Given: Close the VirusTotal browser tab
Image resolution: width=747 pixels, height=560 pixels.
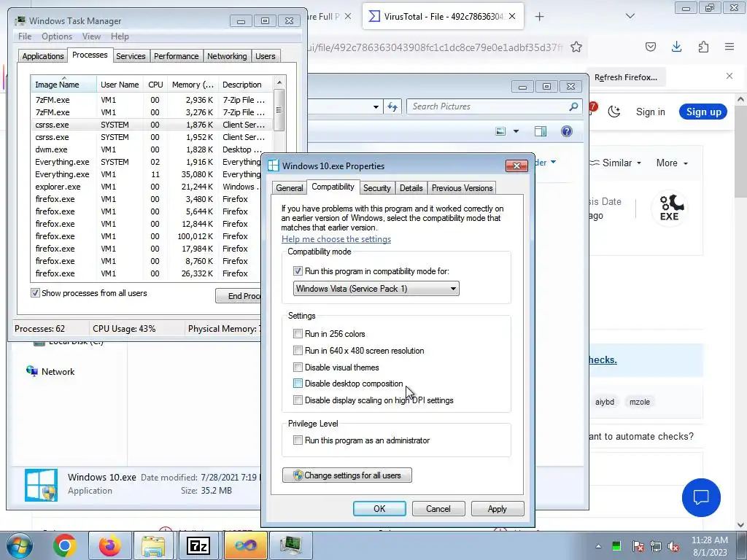Looking at the screenshot, I should (512, 16).
